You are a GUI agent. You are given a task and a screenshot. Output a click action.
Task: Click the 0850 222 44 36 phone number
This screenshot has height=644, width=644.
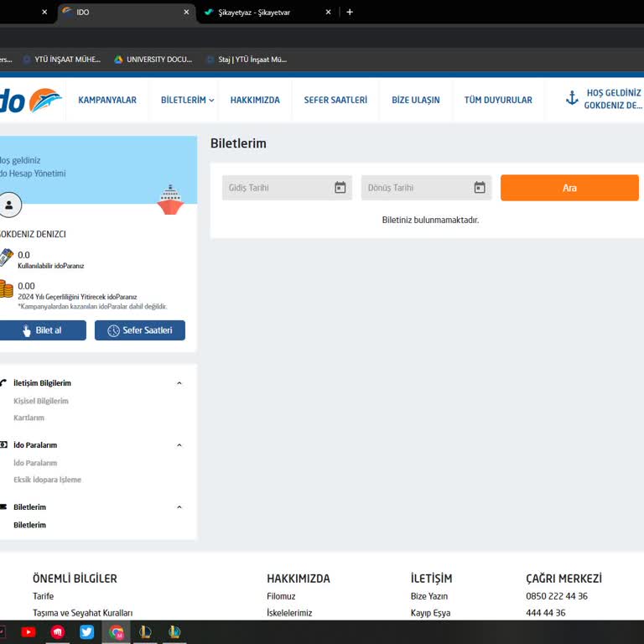[x=557, y=596]
